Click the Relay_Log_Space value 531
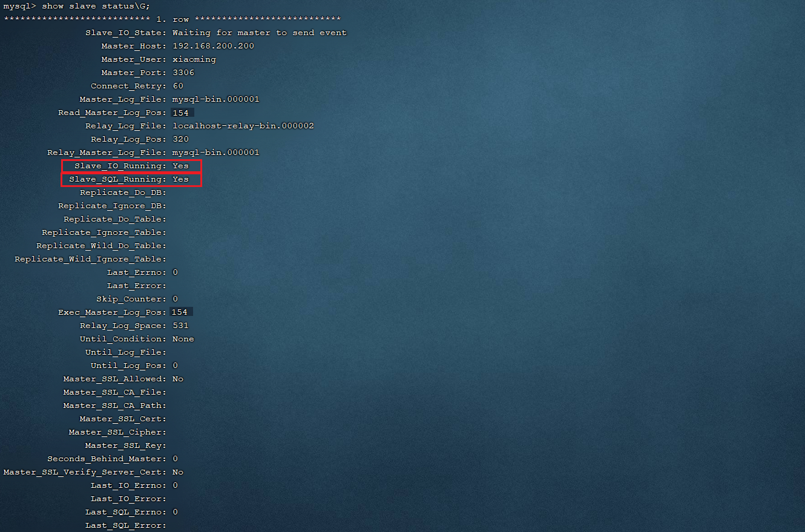This screenshot has height=532, width=805. point(180,326)
